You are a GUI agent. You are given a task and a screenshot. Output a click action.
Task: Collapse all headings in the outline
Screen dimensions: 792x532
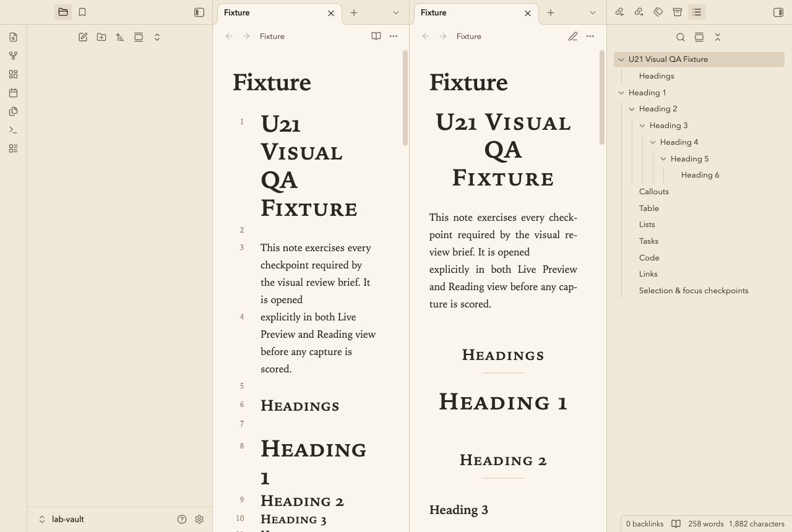tap(718, 37)
